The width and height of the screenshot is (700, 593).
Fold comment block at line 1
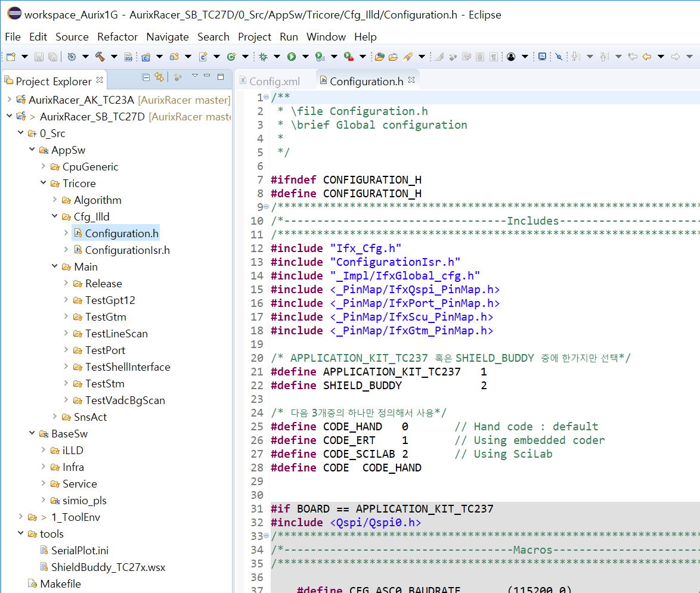[x=266, y=97]
